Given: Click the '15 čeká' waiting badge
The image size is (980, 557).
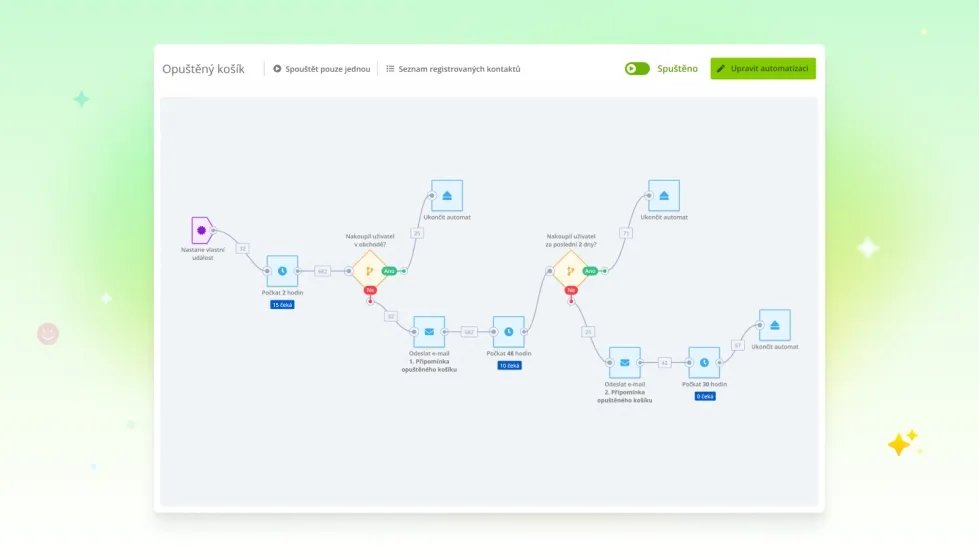Looking at the screenshot, I should (282, 305).
